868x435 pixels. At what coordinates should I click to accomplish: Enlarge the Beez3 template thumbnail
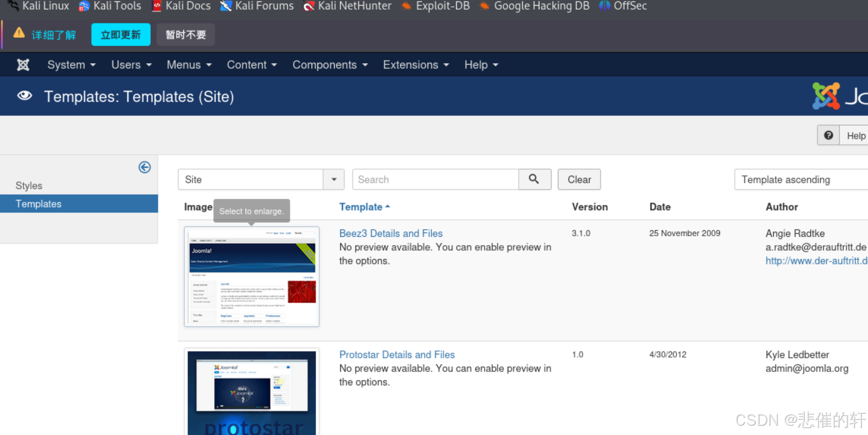pyautogui.click(x=252, y=277)
